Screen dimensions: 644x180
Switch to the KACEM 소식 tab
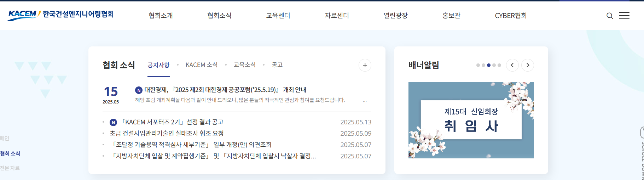(202, 65)
